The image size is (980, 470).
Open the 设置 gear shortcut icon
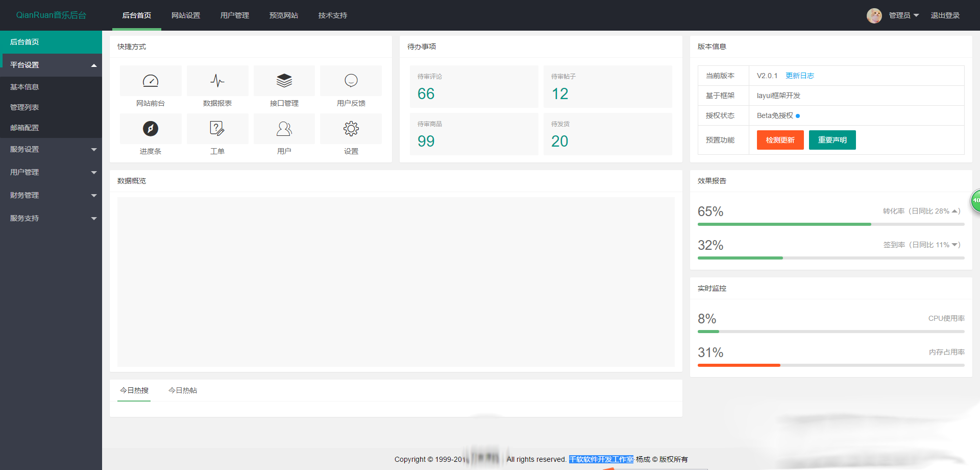tap(351, 129)
